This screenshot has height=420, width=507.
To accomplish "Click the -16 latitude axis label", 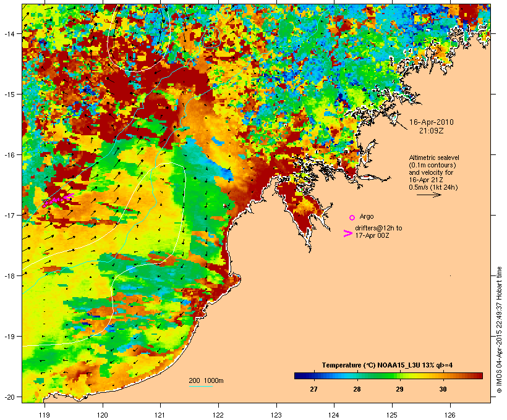I will point(9,155).
